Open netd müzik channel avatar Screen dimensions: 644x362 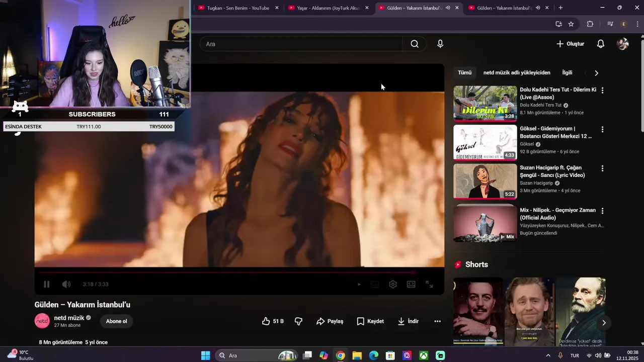pos(42,321)
